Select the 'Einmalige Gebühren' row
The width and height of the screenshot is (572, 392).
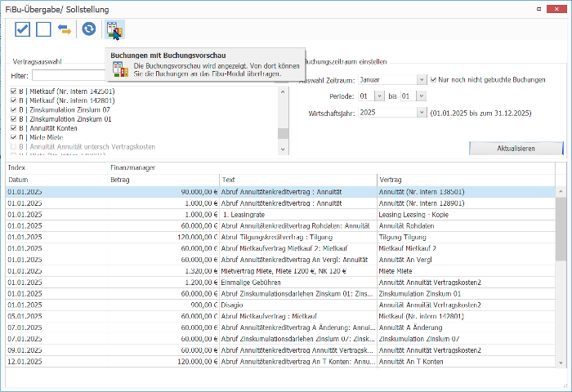coord(280,283)
